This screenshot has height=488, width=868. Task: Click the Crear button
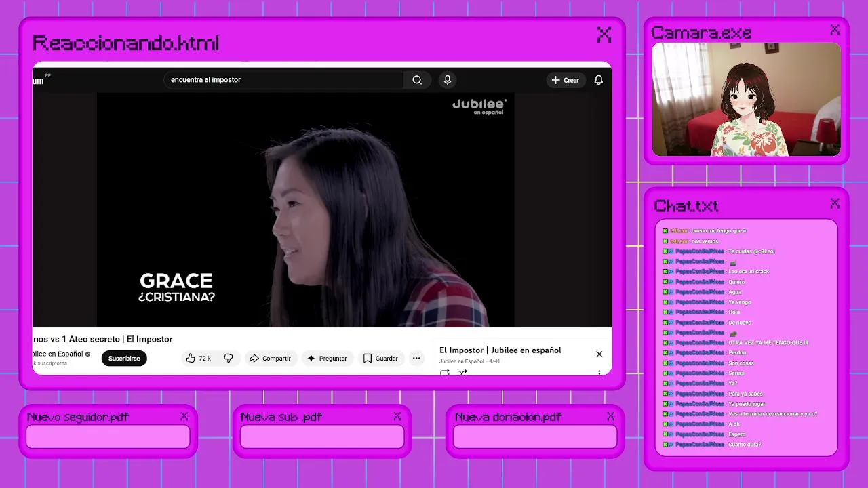566,80
